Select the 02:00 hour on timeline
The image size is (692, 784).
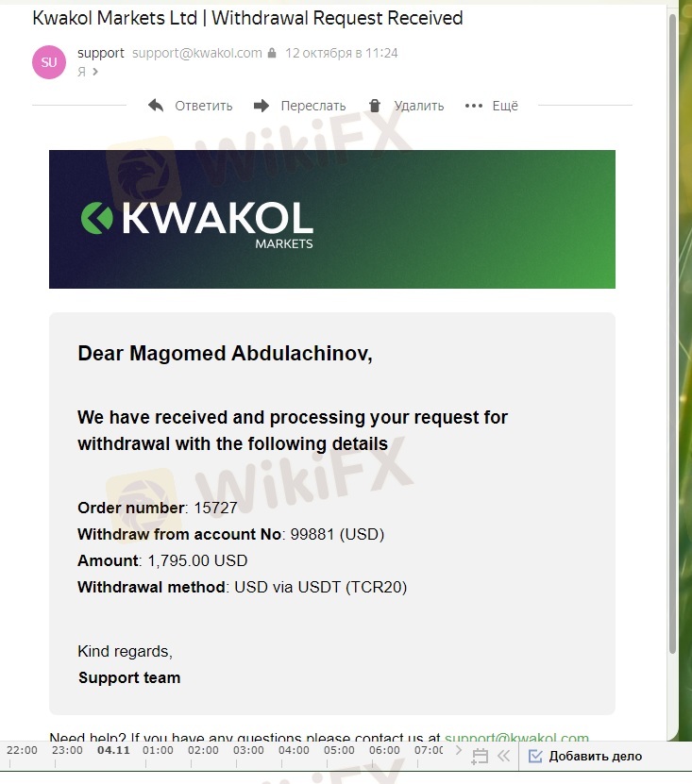tap(203, 750)
